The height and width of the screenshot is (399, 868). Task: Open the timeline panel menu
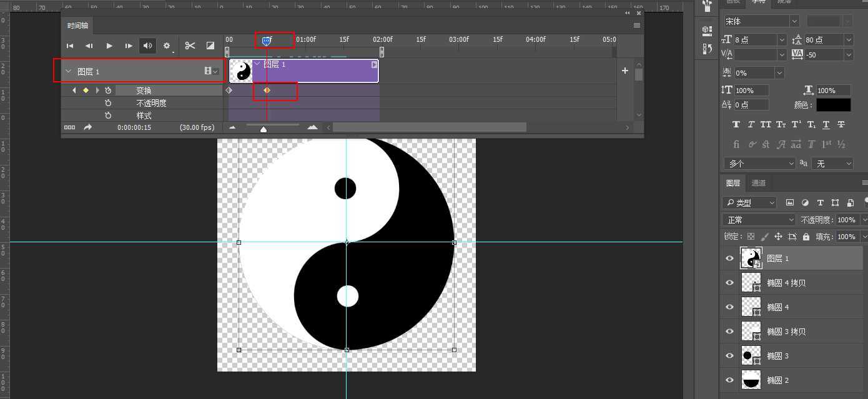(x=636, y=25)
